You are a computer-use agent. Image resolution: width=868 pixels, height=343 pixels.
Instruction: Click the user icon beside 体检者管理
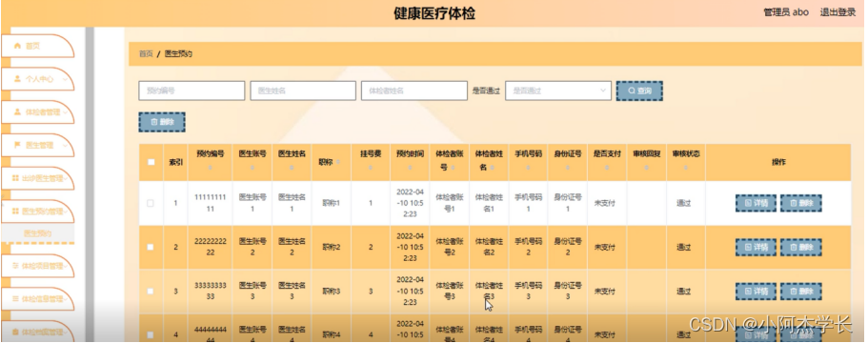click(x=17, y=111)
